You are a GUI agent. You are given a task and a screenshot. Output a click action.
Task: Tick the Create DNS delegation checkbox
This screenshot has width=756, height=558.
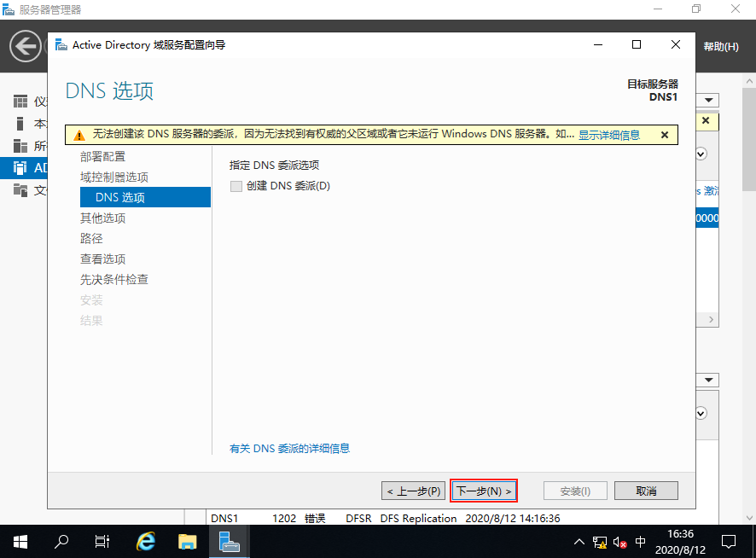coord(236,186)
